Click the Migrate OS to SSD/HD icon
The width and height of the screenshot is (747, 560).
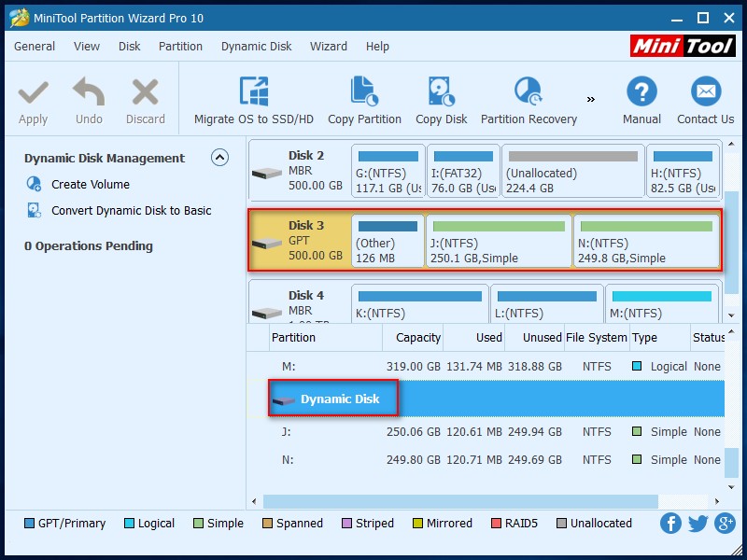(254, 92)
